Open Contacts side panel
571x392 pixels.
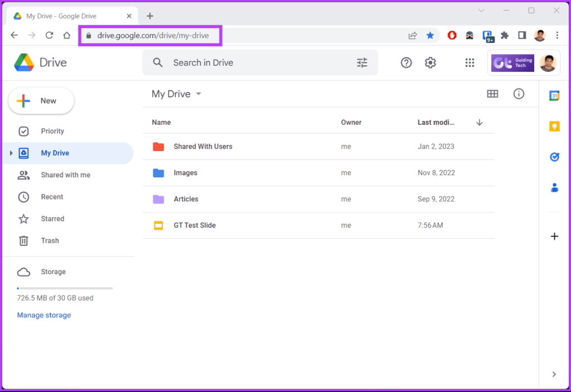coord(554,187)
